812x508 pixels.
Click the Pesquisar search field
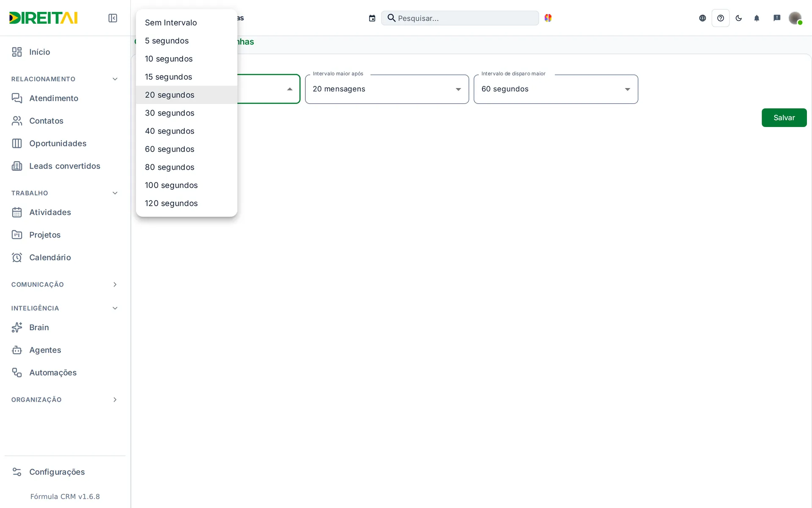460,18
